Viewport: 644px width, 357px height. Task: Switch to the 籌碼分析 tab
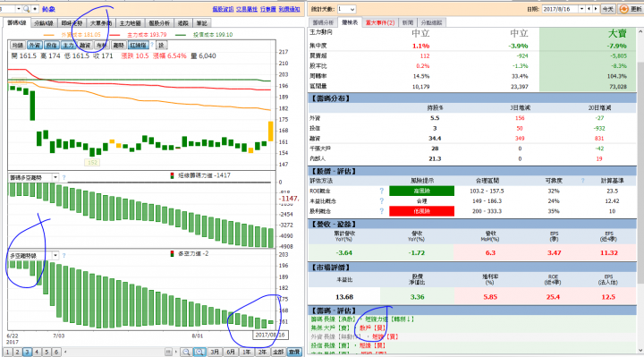(323, 22)
